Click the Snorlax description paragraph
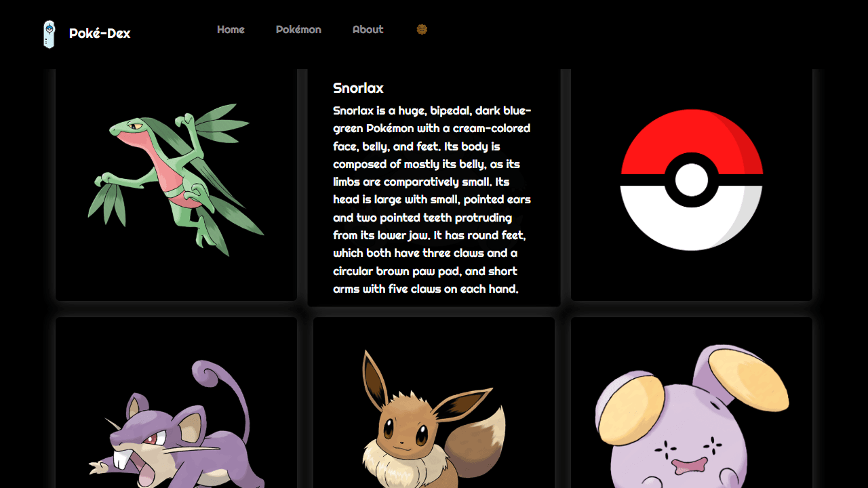The width and height of the screenshot is (868, 488). (x=433, y=199)
